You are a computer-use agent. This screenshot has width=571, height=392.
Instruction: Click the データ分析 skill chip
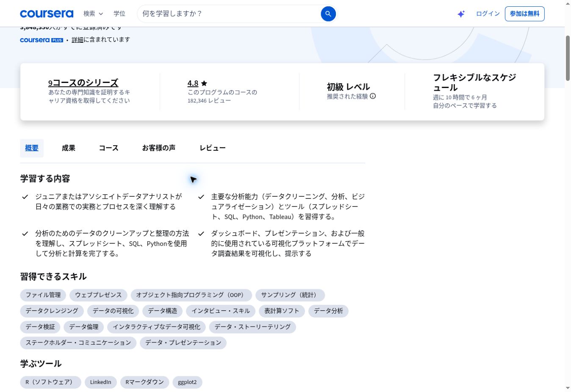tap(328, 311)
